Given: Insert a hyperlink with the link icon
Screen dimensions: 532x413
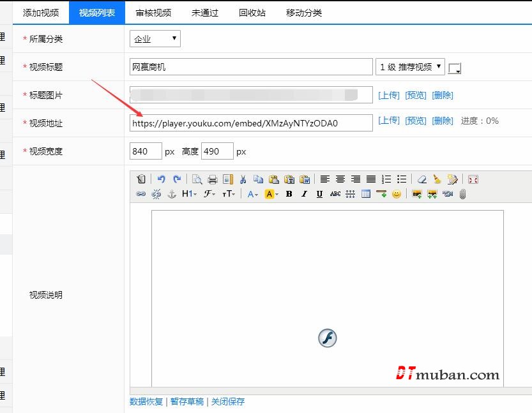Looking at the screenshot, I should [141, 194].
